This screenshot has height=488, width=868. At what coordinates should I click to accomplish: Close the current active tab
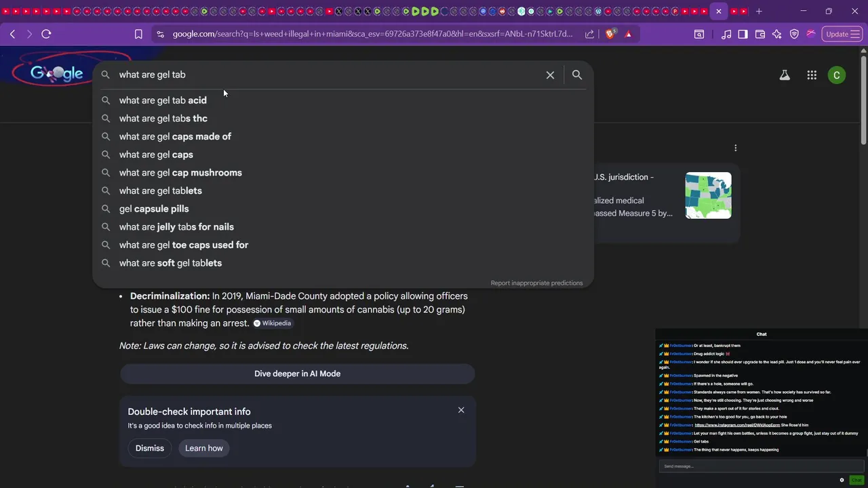719,11
